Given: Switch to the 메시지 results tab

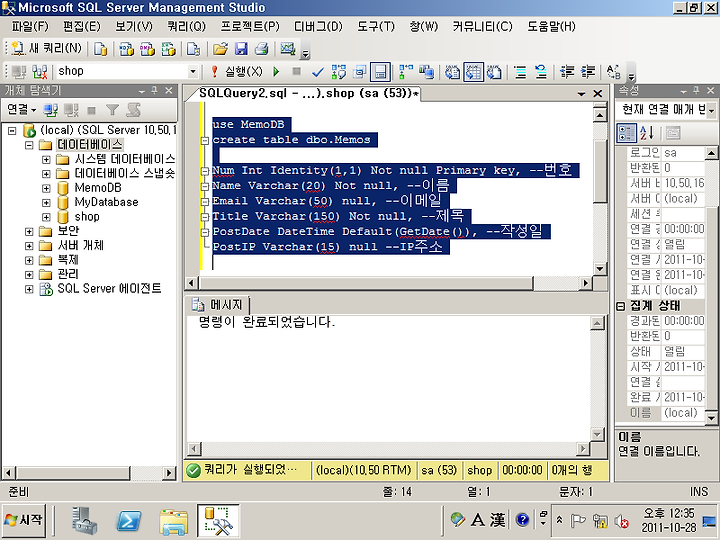Looking at the screenshot, I should pos(218,304).
